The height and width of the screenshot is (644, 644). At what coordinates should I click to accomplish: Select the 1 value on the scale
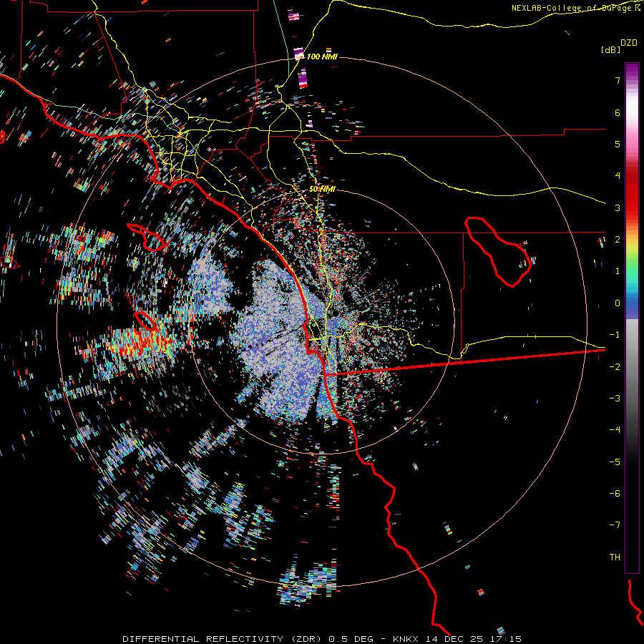click(x=618, y=271)
